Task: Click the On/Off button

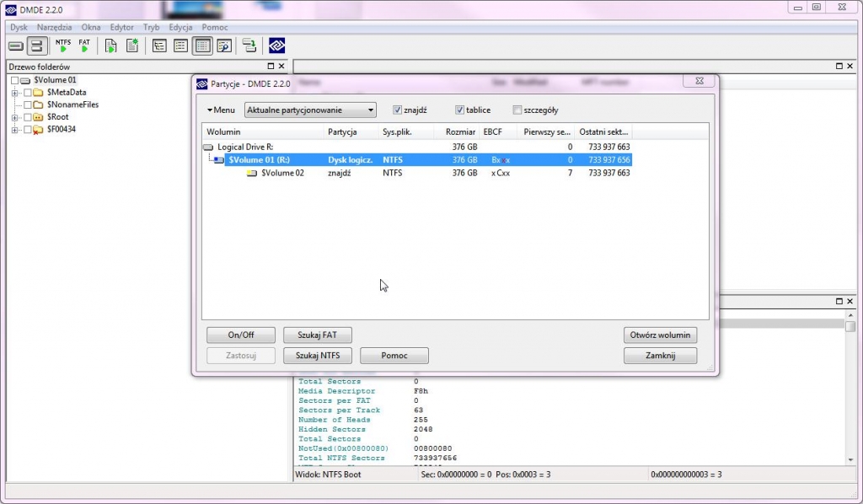Action: click(x=241, y=335)
